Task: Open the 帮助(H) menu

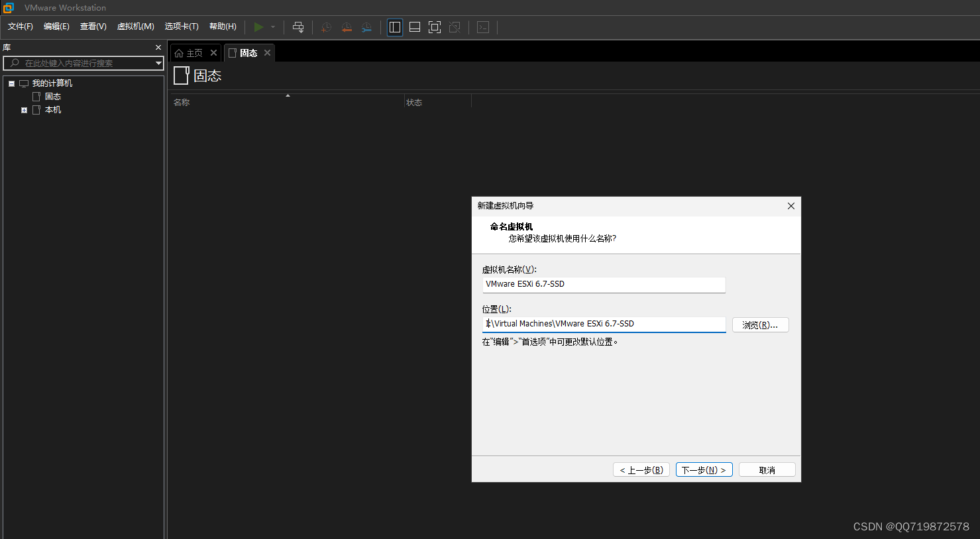Action: [x=223, y=26]
